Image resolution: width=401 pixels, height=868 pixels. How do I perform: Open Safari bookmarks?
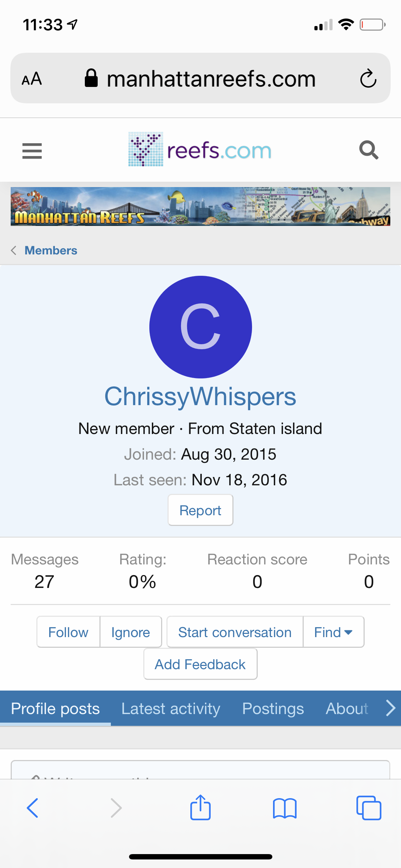click(x=284, y=808)
